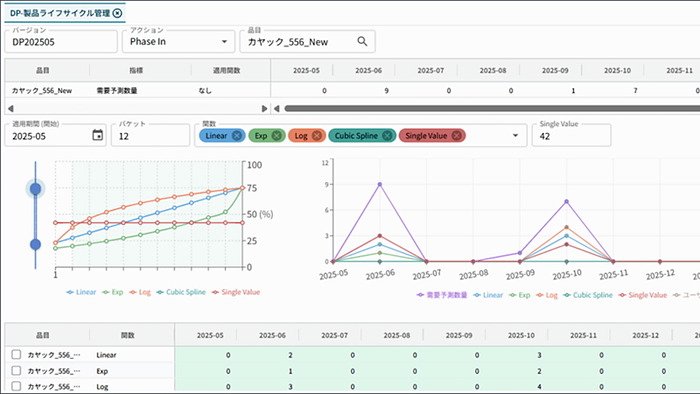Check the Exp row checkbox
This screenshot has height=394, width=700.
pyautogui.click(x=17, y=371)
